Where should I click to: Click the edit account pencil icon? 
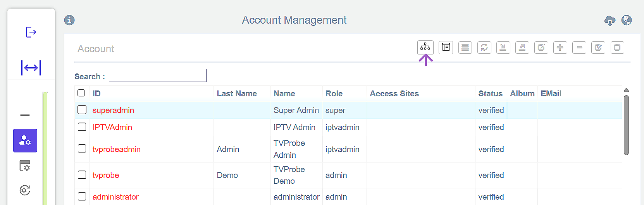(541, 48)
